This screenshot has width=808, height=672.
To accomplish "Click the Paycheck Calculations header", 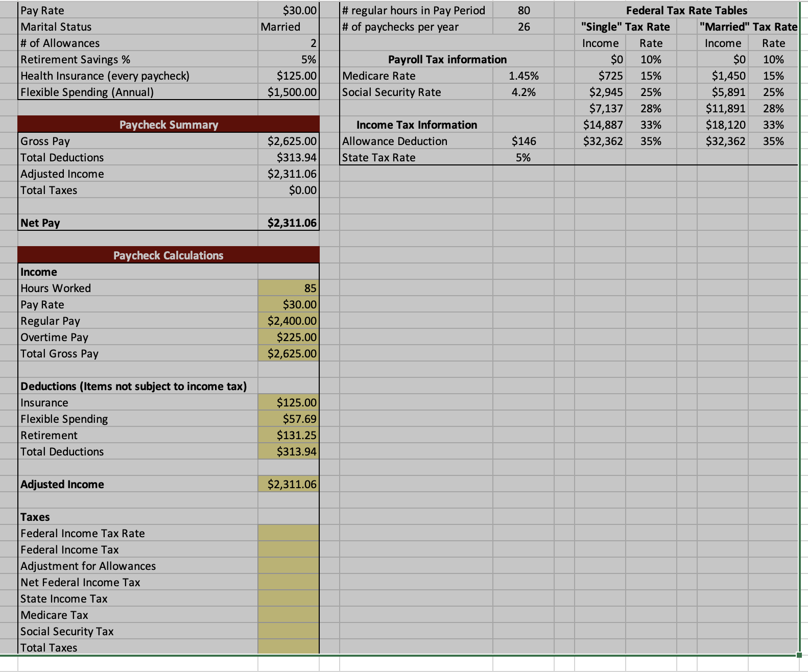I will point(169,255).
